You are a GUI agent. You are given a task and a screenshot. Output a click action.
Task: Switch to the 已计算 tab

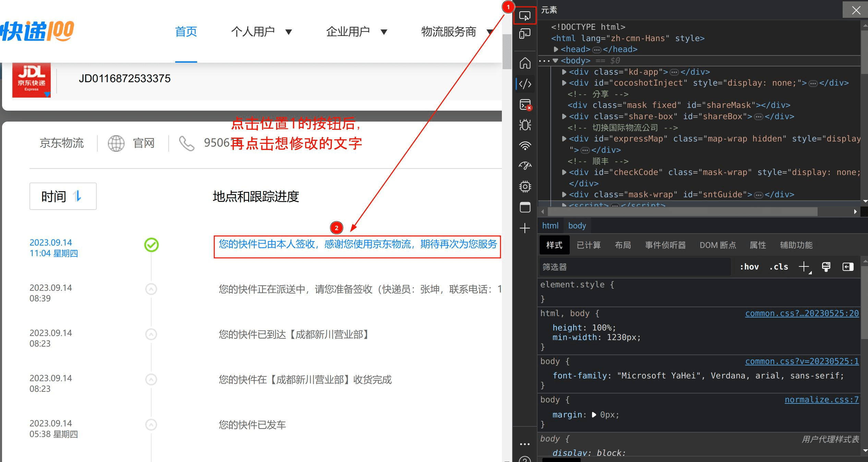589,245
